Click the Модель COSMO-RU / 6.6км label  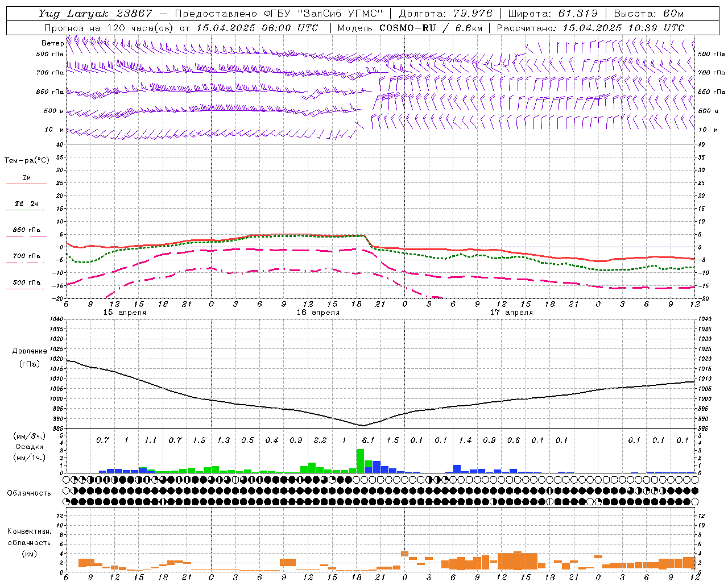click(411, 28)
